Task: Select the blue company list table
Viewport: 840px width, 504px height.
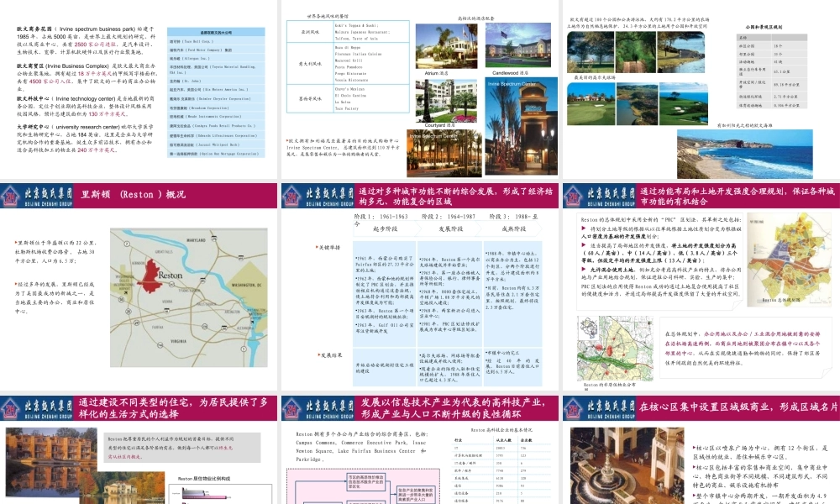Action: (216, 92)
